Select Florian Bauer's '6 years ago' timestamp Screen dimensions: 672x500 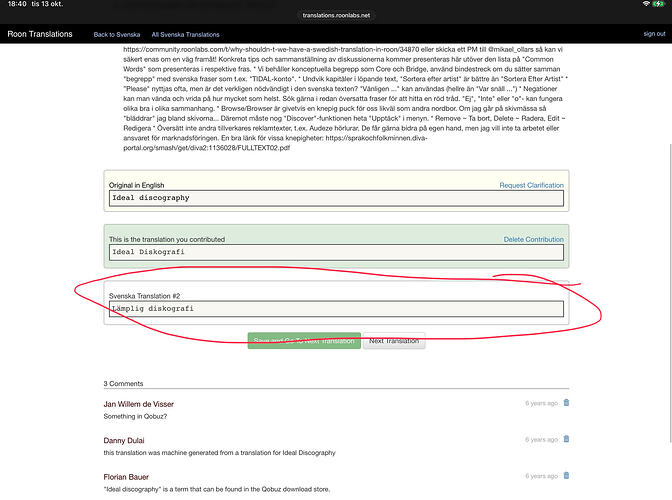(541, 476)
